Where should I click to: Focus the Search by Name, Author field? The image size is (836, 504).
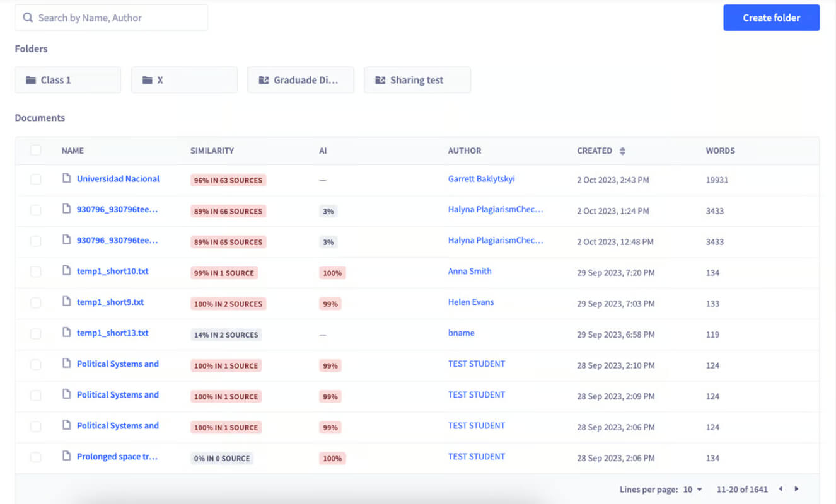[x=111, y=18]
